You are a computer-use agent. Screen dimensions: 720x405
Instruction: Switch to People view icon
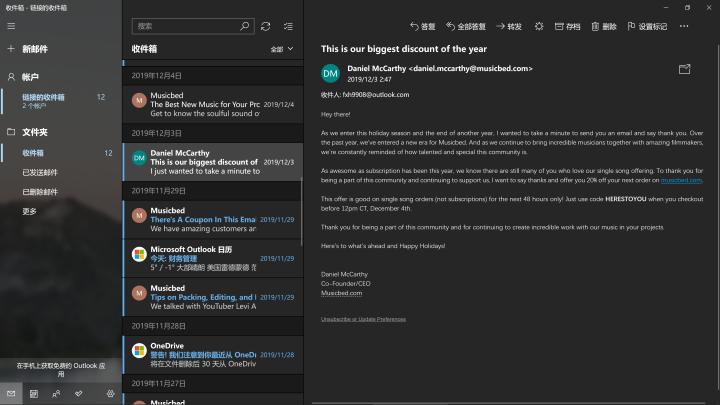(56, 394)
